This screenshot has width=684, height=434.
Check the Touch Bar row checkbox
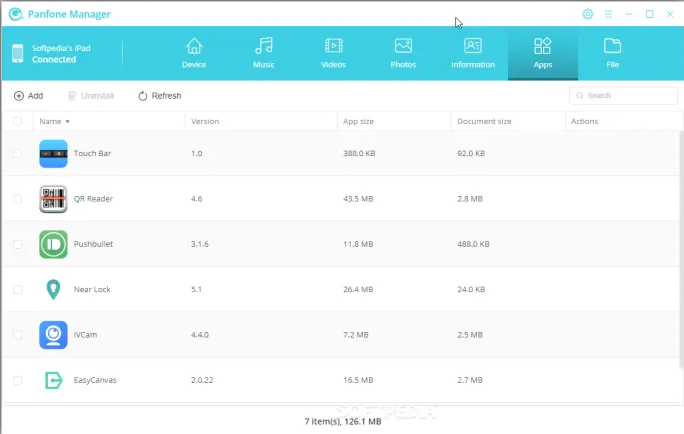(x=17, y=153)
